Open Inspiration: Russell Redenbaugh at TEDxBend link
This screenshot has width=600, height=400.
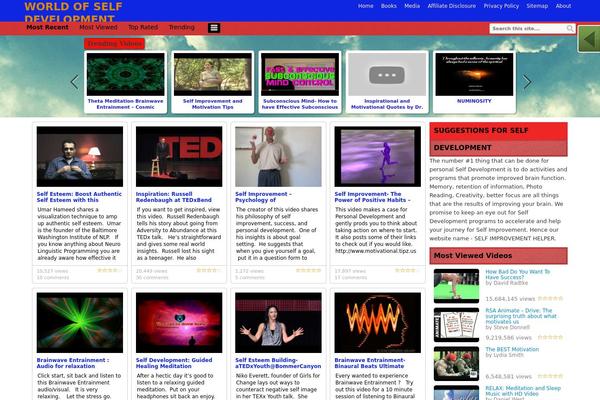(174, 197)
